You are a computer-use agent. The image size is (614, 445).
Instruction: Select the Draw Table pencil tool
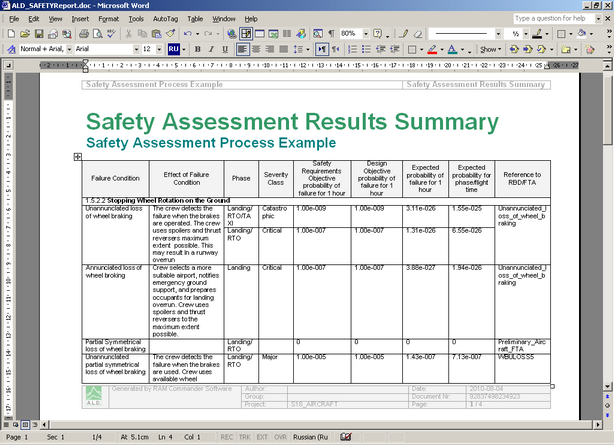(404, 33)
